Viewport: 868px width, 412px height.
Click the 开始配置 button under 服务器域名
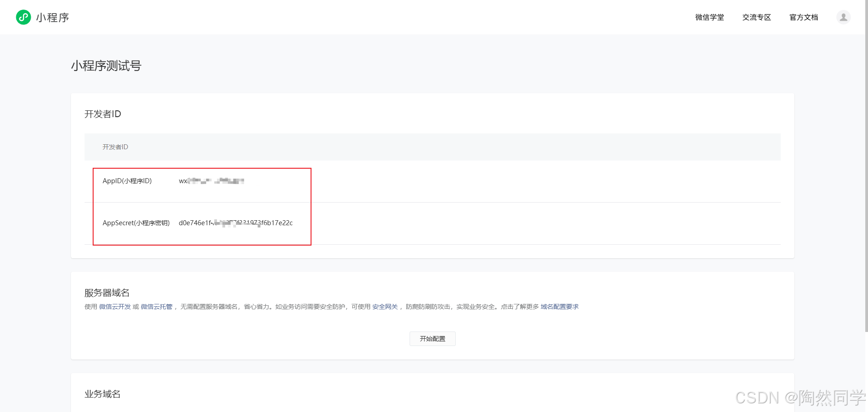[x=432, y=339]
